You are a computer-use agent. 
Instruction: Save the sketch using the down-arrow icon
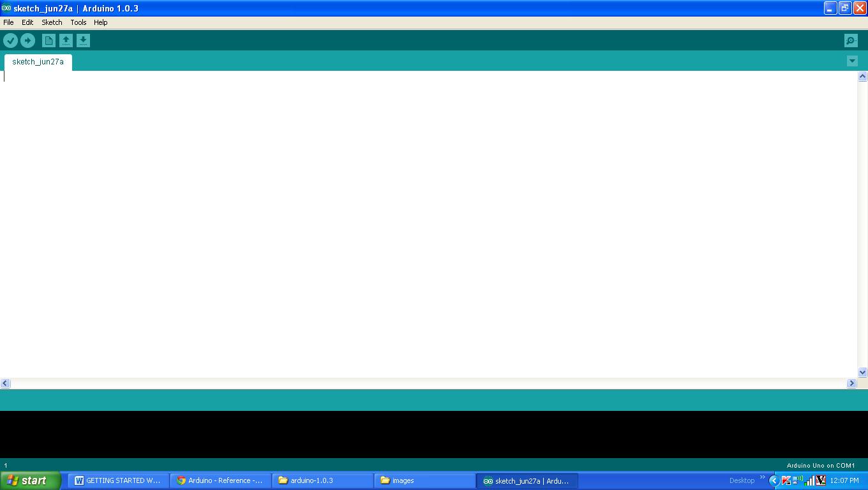point(83,41)
